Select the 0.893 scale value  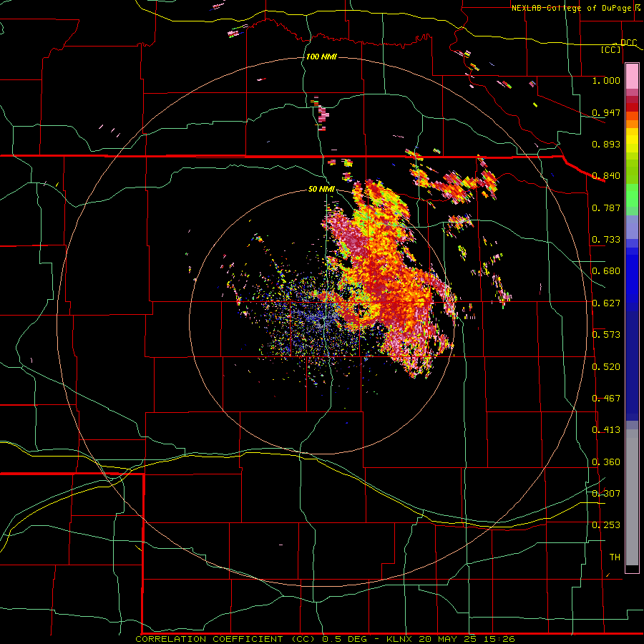(606, 144)
